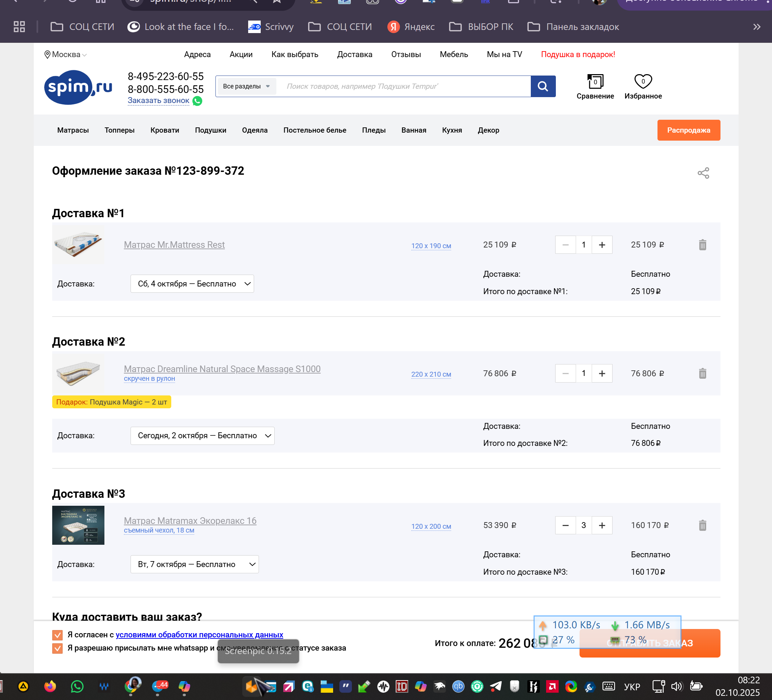Open the Матрасы category menu
The image size is (772, 700).
pos(73,130)
